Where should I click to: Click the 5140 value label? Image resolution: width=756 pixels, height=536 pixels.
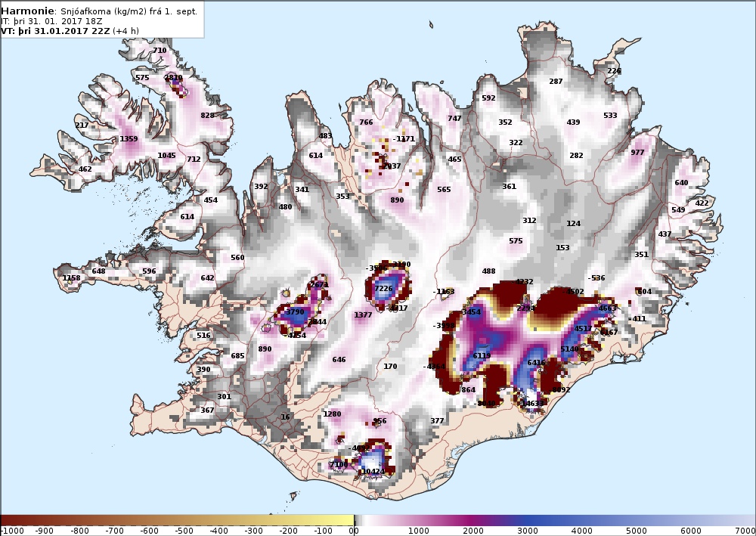pyautogui.click(x=569, y=349)
